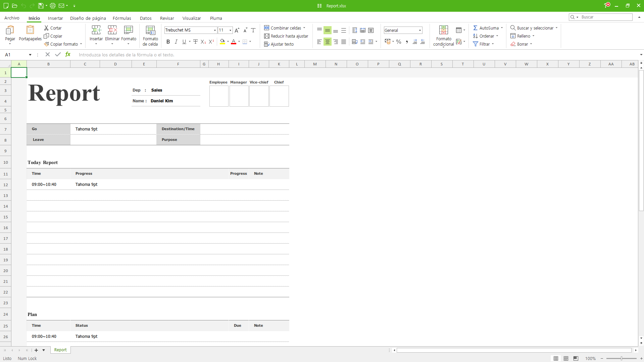Increase the cell indent

click(371, 42)
